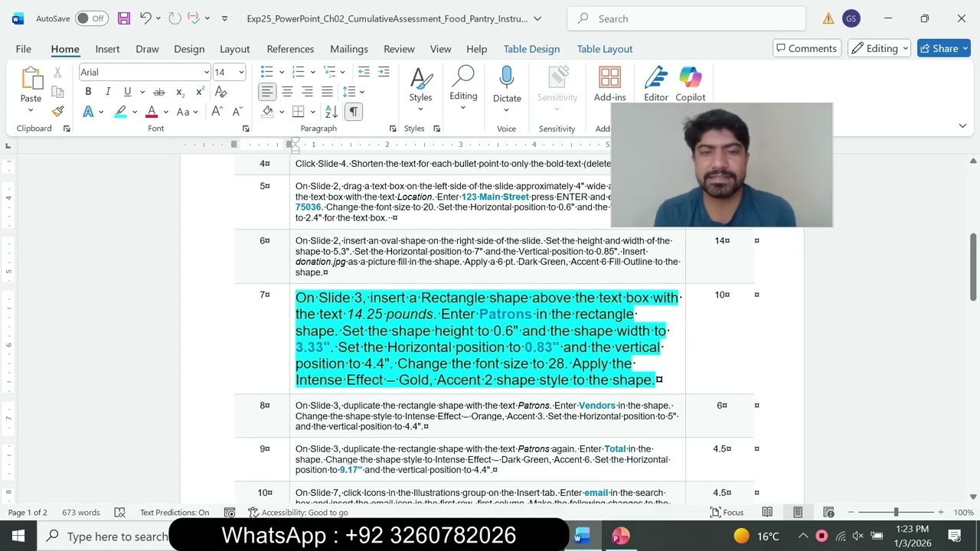Cut the selection with the scissors icon
The width and height of the screenshot is (980, 551).
click(x=57, y=72)
